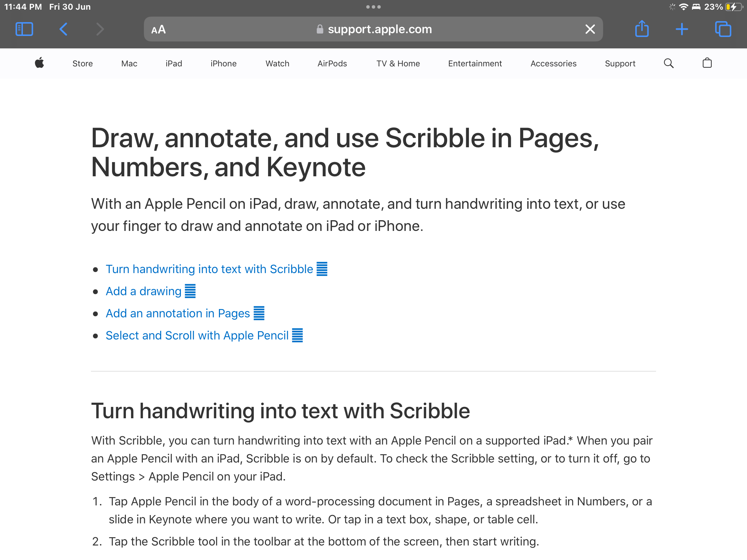
Task: Jump to the Add a drawing section
Action: [151, 291]
